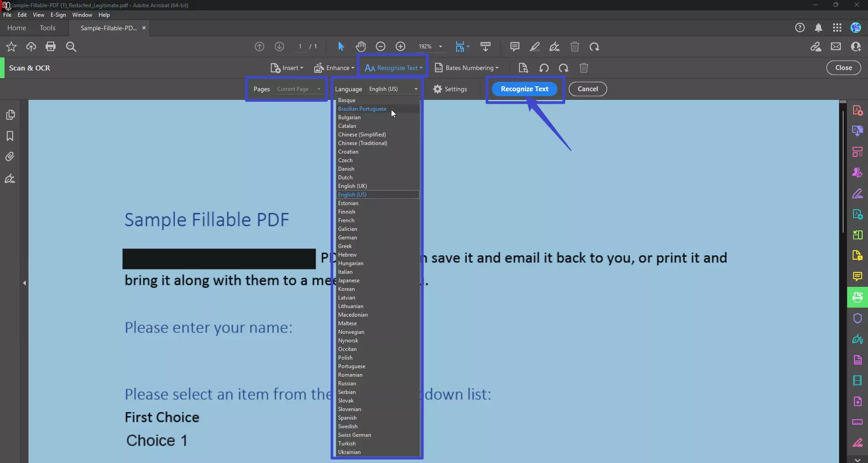Switch to the Tools tab
Viewport: 868px width, 463px height.
click(x=48, y=28)
